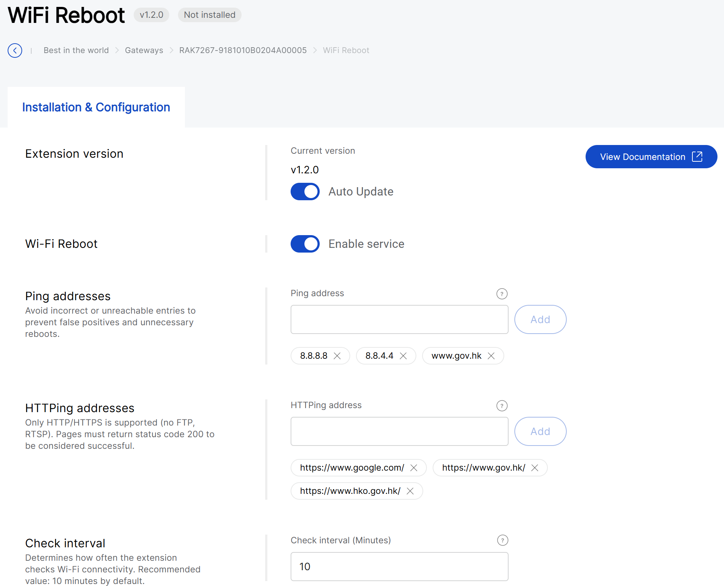Click the Auto Update label
The height and width of the screenshot is (588, 724).
(361, 192)
